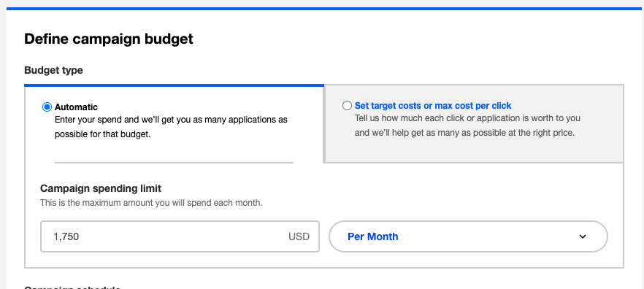Click the grey background of the target costs tab
Image resolution: width=644 pixels, height=289 pixels.
[474, 150]
